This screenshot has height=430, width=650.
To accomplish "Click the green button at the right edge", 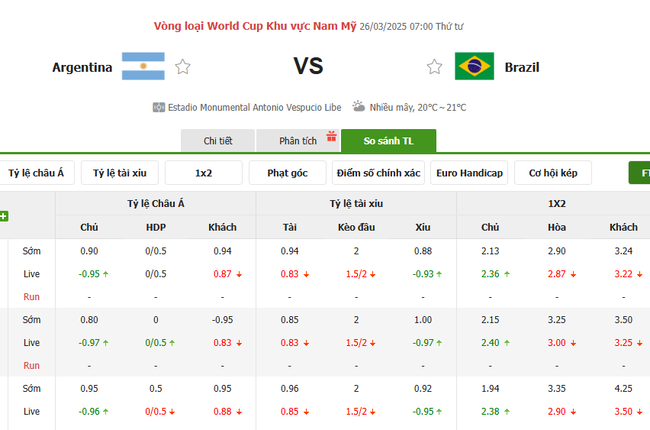I will 639,173.
